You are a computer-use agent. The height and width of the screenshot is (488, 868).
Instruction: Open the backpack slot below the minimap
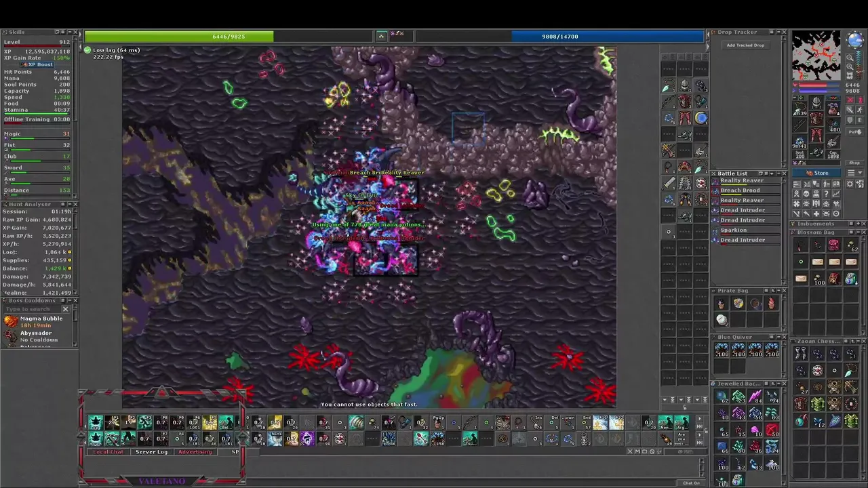point(833,108)
